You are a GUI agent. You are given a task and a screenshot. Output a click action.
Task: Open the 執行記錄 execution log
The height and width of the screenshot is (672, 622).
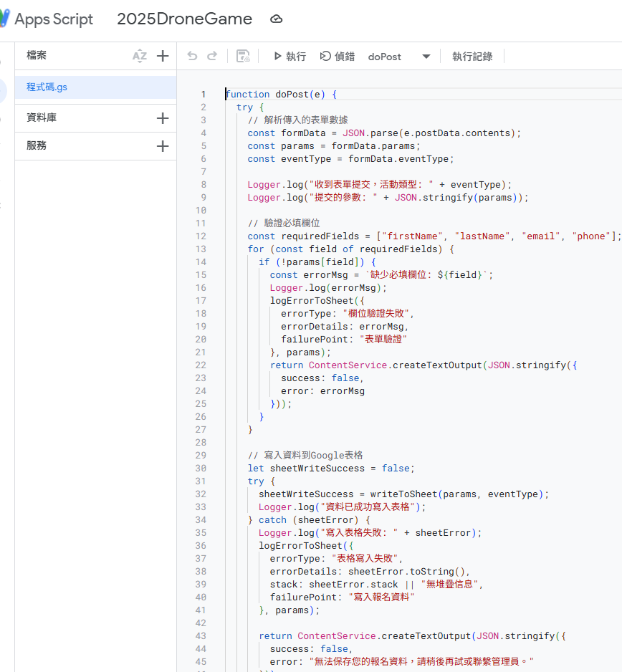click(472, 56)
